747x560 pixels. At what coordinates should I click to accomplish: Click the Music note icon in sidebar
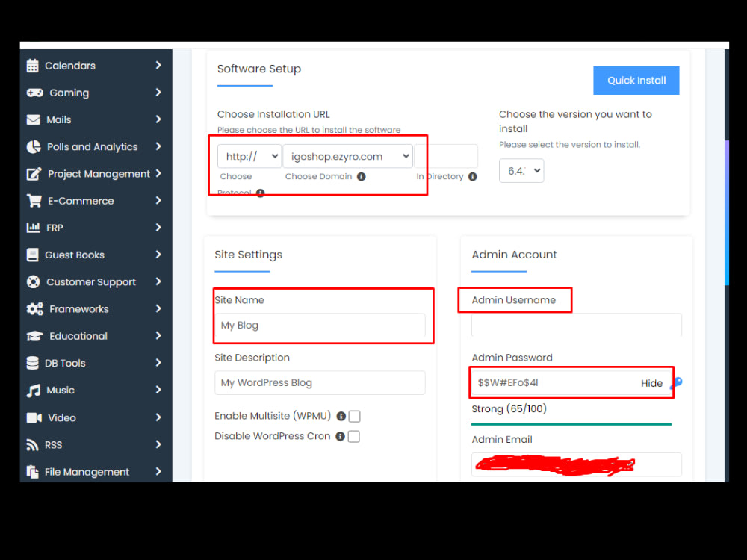34,390
